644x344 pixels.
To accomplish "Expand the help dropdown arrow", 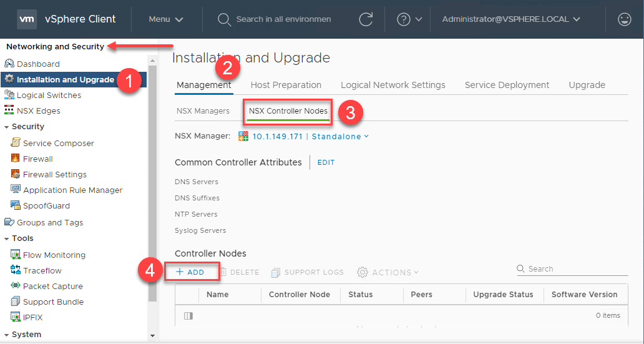I will click(419, 19).
